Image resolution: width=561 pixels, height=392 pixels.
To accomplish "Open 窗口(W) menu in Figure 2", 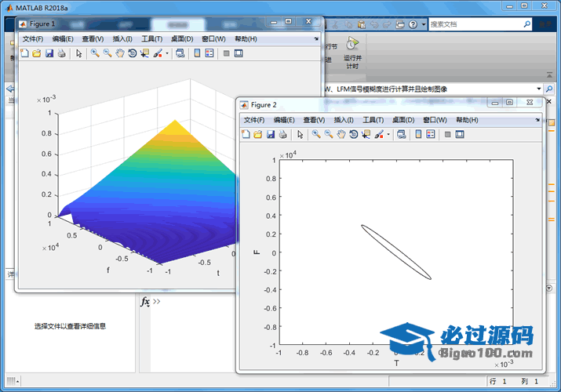I will point(435,120).
